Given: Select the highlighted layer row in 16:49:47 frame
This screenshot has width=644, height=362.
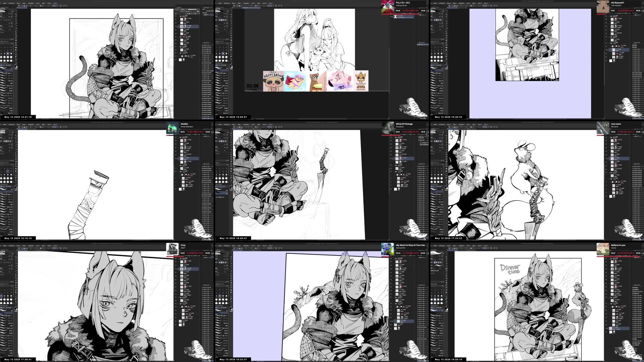Looking at the screenshot, I should [404, 158].
